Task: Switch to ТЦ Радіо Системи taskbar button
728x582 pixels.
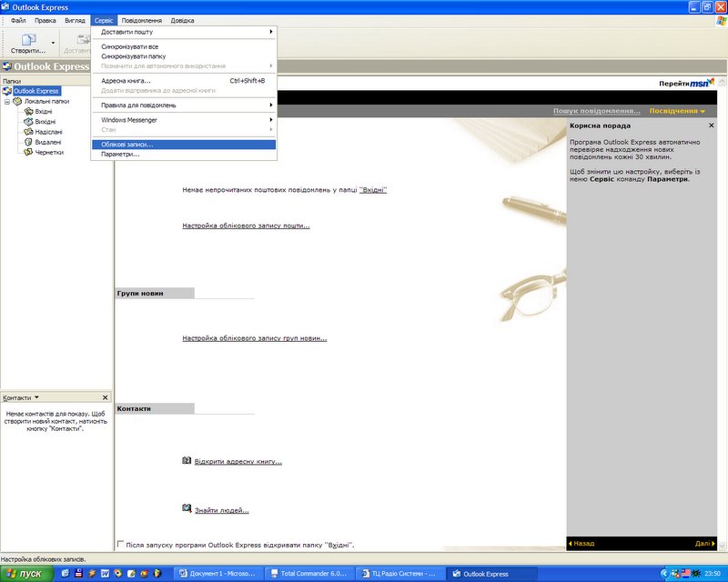Action: point(400,574)
